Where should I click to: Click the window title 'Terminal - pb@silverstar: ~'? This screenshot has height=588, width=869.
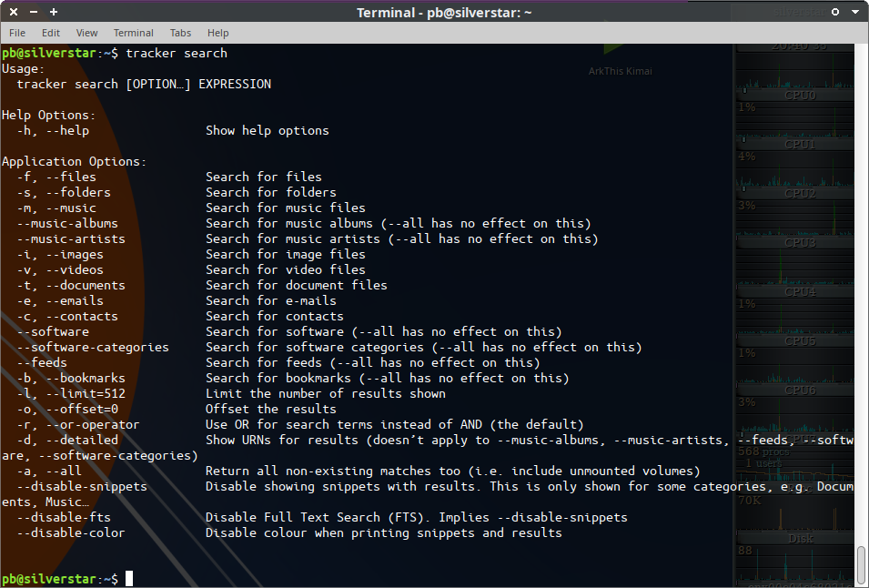[x=444, y=12]
